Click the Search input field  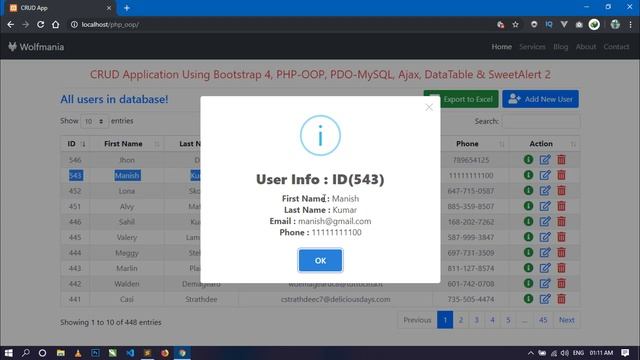[x=540, y=122]
